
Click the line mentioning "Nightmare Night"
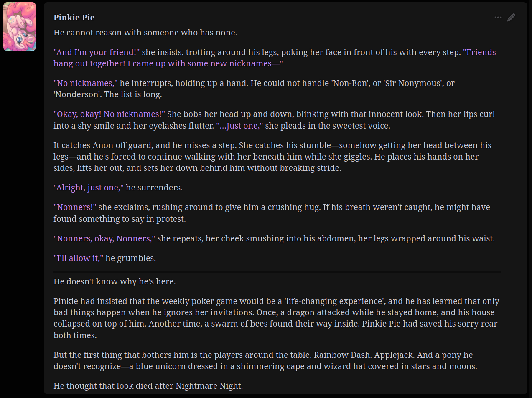[x=148, y=386]
